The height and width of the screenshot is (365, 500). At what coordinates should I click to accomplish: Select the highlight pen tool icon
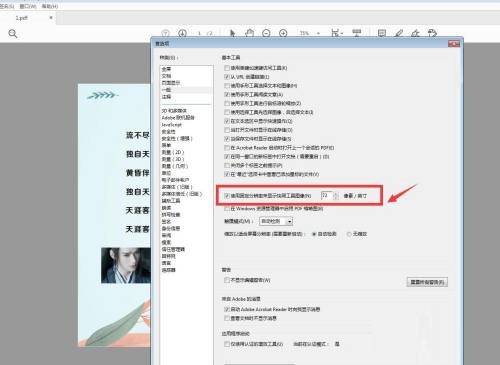click(x=399, y=33)
